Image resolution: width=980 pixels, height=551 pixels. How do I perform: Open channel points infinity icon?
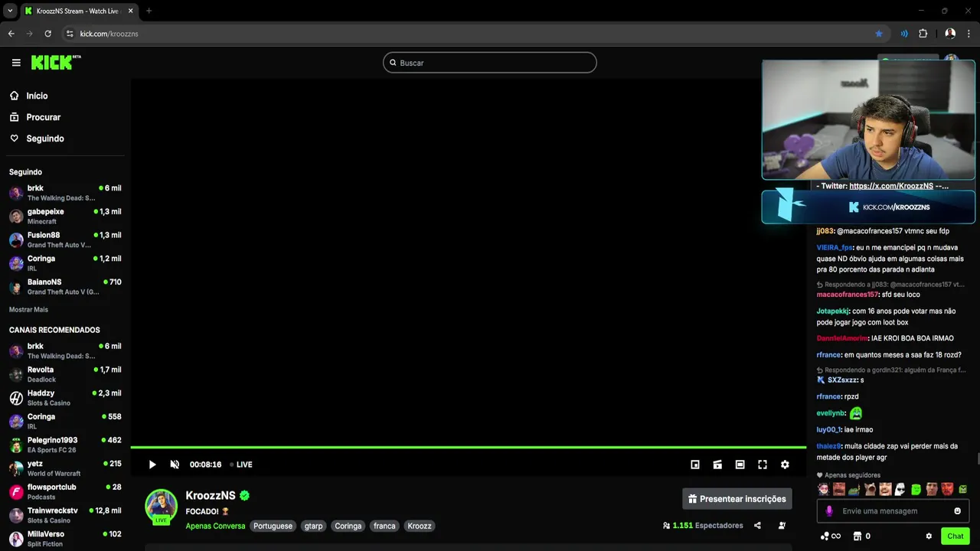pos(830,536)
